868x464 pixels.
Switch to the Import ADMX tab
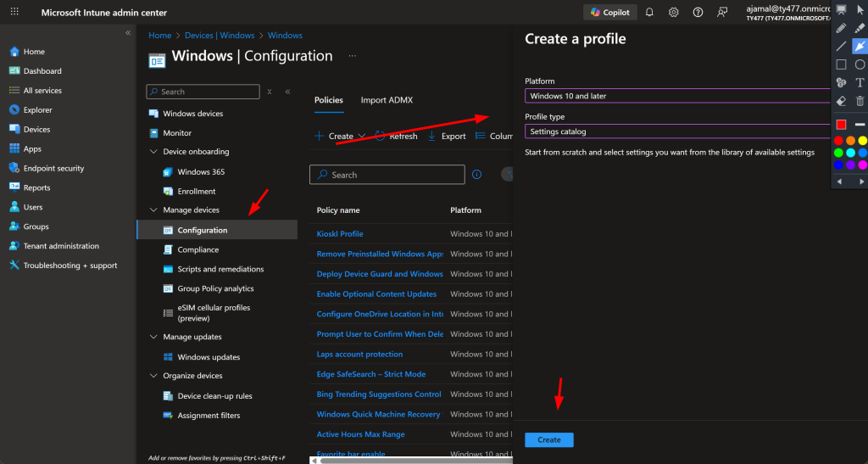pyautogui.click(x=387, y=100)
